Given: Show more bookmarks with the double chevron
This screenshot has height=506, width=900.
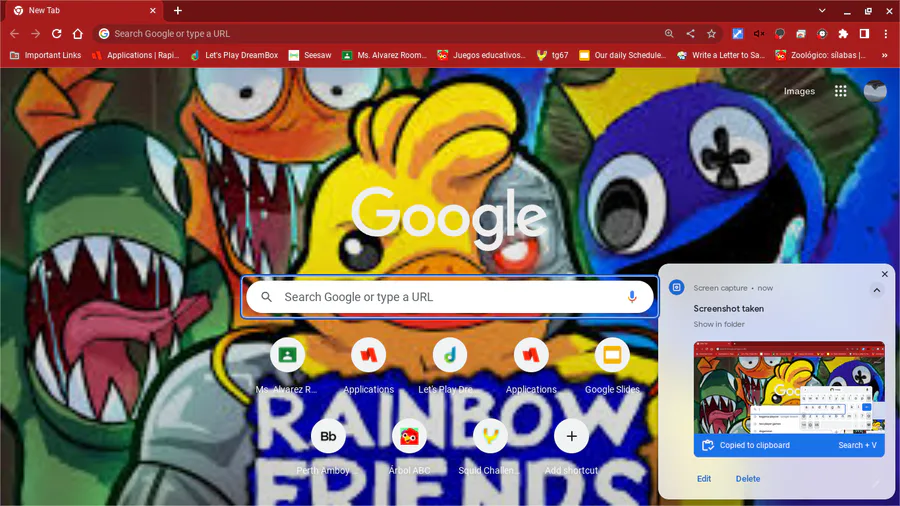Looking at the screenshot, I should (885, 55).
